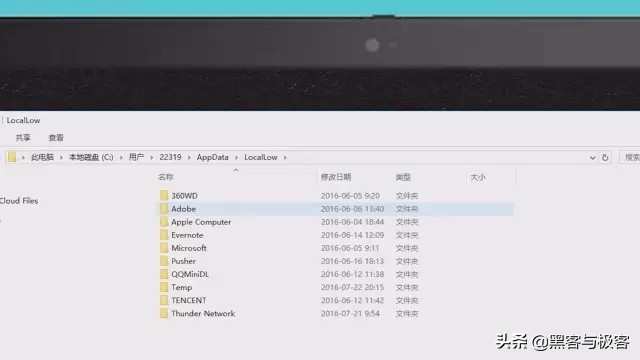Click date 2016-06-12 11:38 of QQMiniDL
This screenshot has width=640, height=360.
(x=352, y=274)
